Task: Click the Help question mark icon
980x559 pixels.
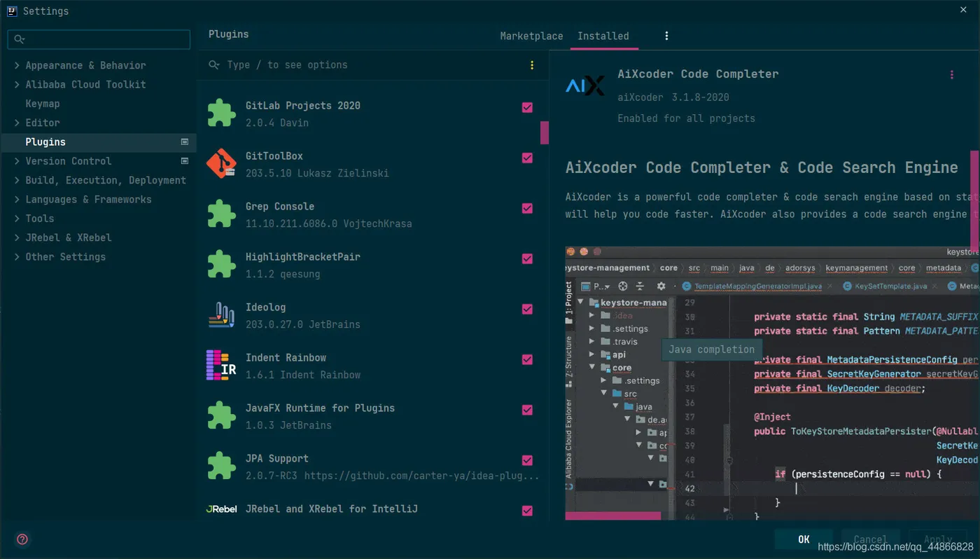Action: [x=22, y=539]
